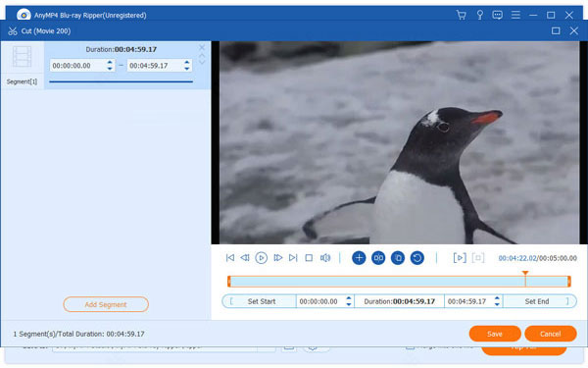The height and width of the screenshot is (368, 588).
Task: Jump to the segment end with skip-forward icon
Action: (293, 257)
